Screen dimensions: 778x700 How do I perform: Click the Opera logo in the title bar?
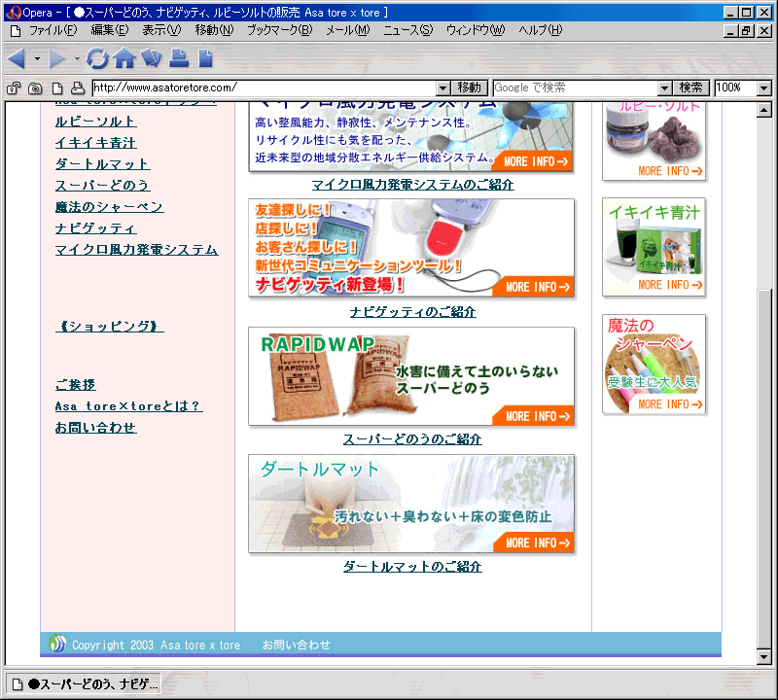[14, 13]
